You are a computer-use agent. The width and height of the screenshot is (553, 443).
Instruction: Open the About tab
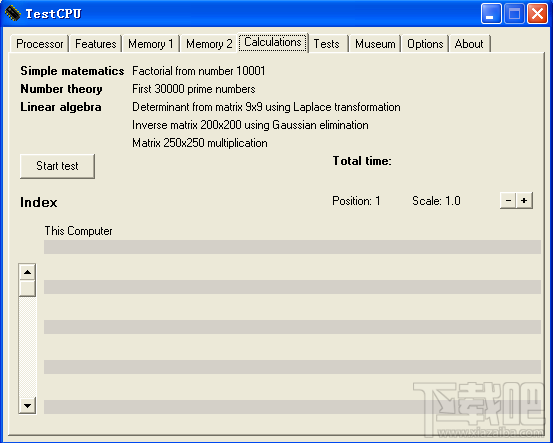click(469, 44)
